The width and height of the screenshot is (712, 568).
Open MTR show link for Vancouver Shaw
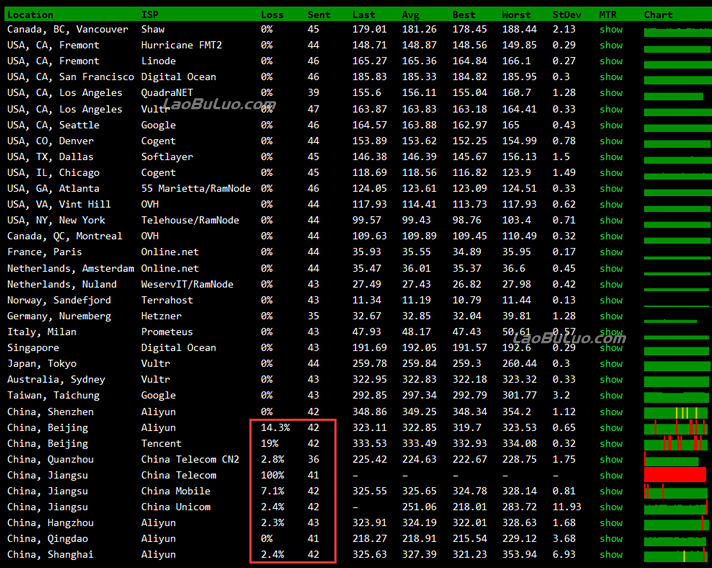coord(611,30)
